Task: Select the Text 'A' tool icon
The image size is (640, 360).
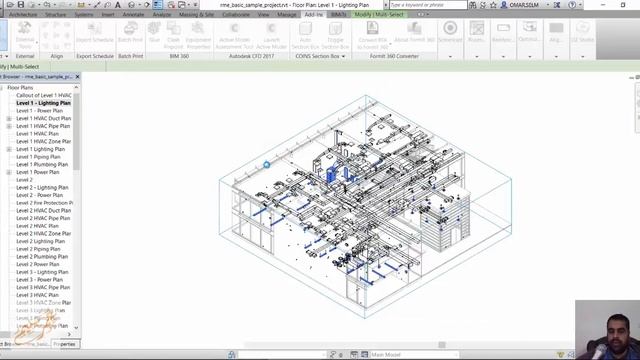Action: [x=118, y=5]
